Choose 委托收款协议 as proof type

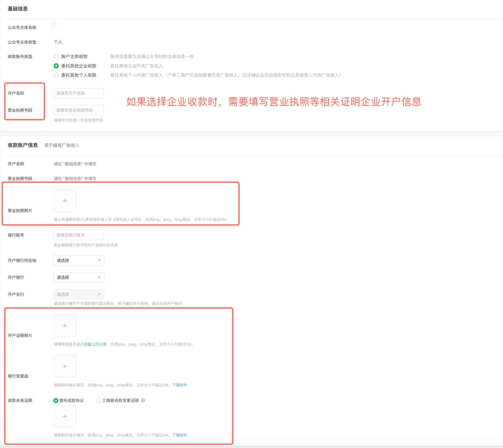click(56, 400)
